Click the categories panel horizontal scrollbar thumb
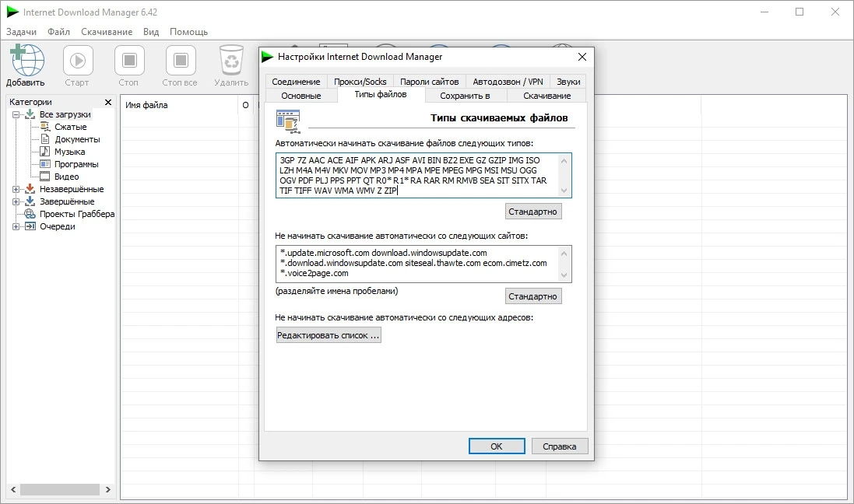Screen dimensions: 854x504 pos(60,489)
